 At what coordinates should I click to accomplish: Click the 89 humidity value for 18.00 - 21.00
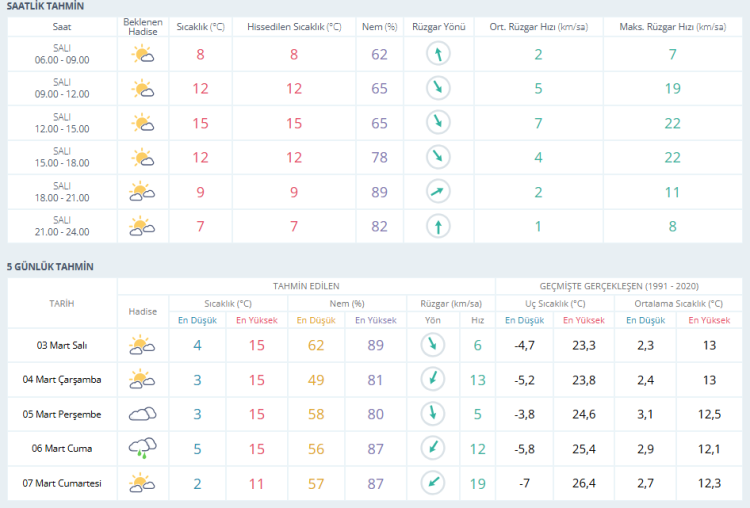[x=379, y=192]
